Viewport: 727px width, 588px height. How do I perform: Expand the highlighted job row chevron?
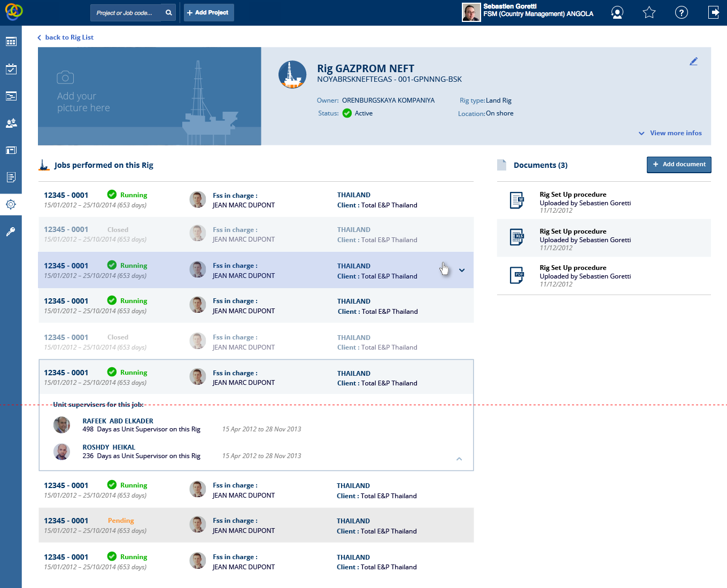[x=462, y=270]
